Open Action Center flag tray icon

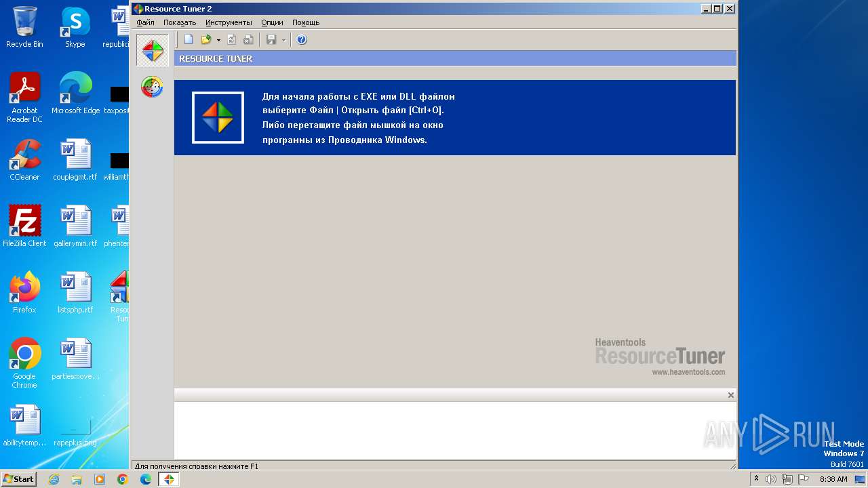(x=804, y=479)
